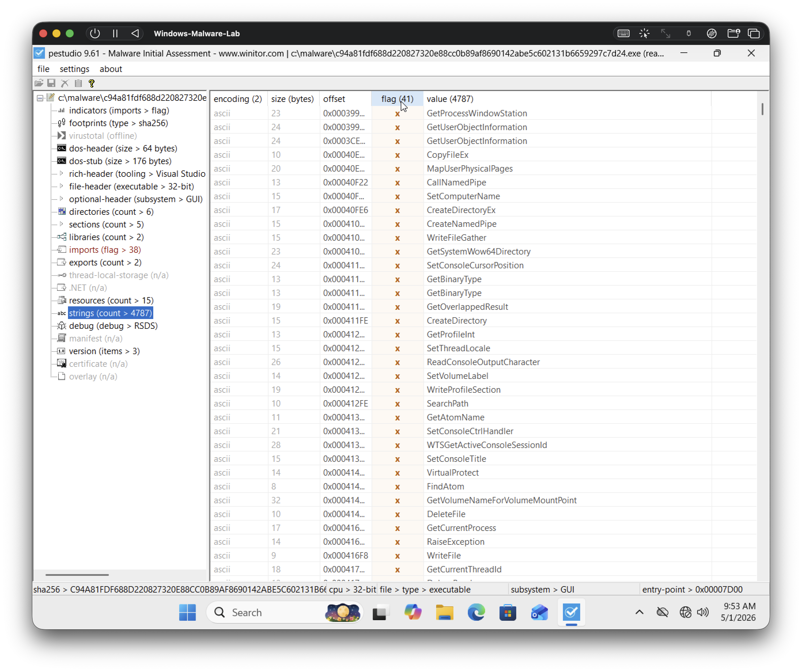Select the WTSGetActiveConsoleSessionId string row
Viewport: 802px width, 672px height.
coord(483,445)
